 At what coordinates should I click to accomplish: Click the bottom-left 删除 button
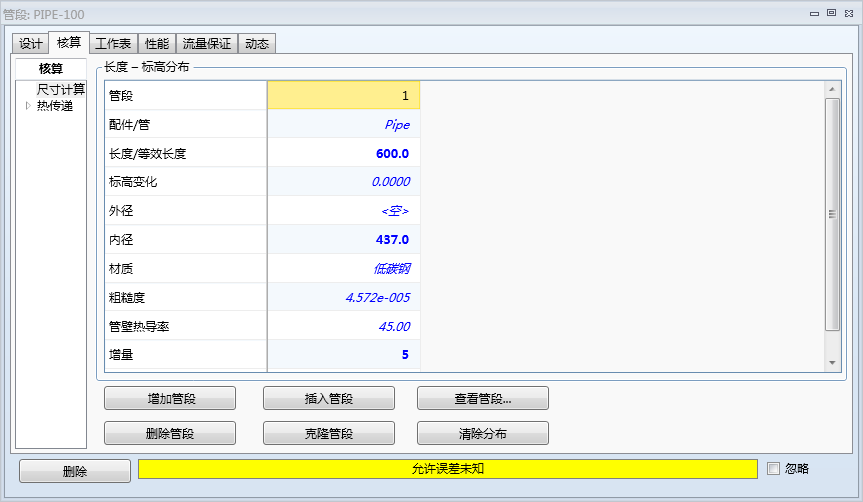(x=75, y=471)
